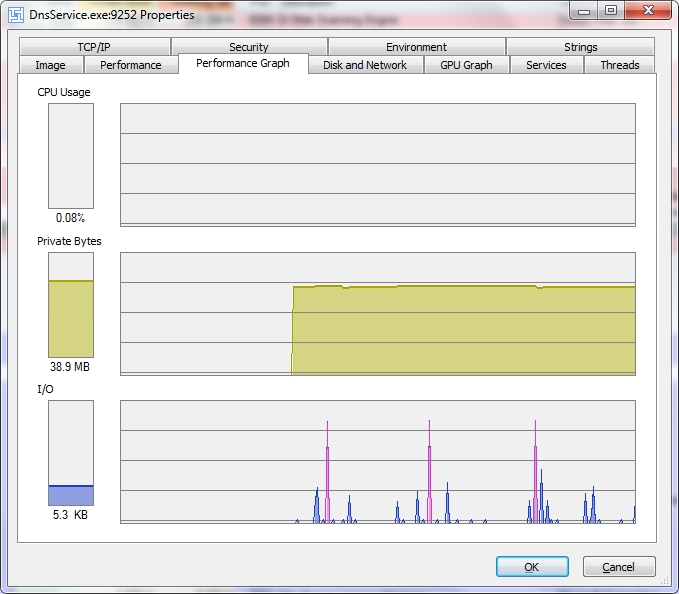Select the Performance Graph tab
Viewport: 679px width, 594px height.
243,63
